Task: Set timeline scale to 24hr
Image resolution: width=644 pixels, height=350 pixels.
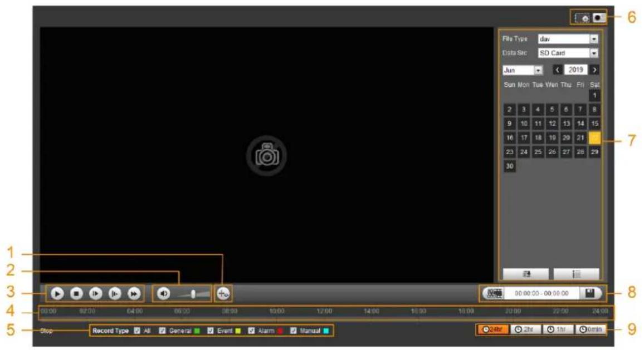Action: [x=493, y=329]
